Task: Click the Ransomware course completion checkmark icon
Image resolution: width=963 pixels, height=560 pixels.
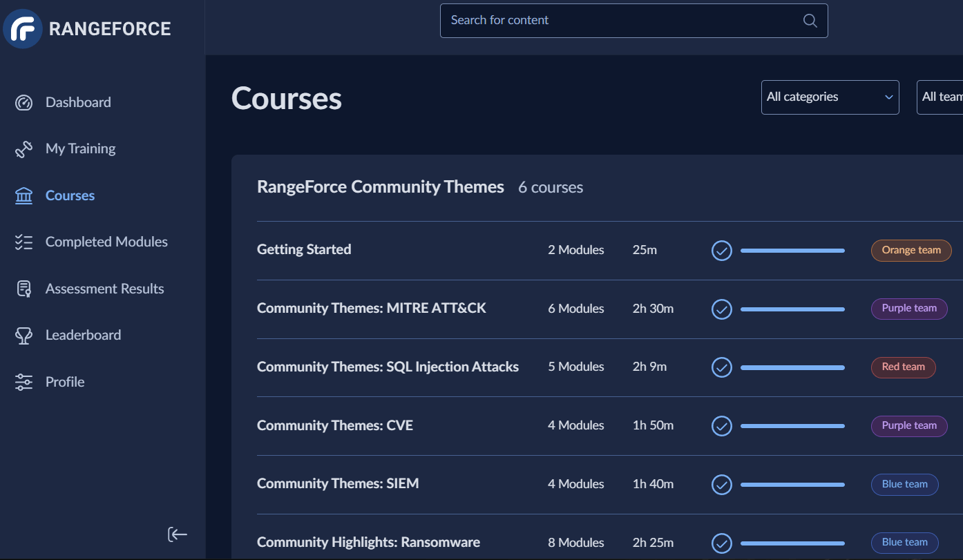Action: pyautogui.click(x=722, y=543)
